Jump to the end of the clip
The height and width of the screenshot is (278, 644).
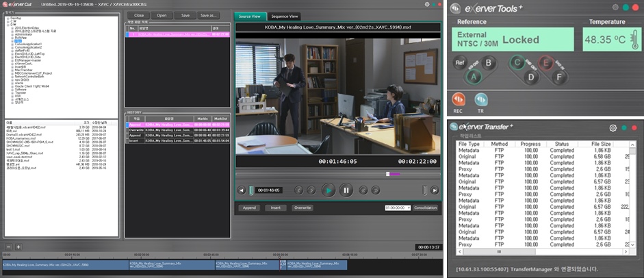point(435,190)
